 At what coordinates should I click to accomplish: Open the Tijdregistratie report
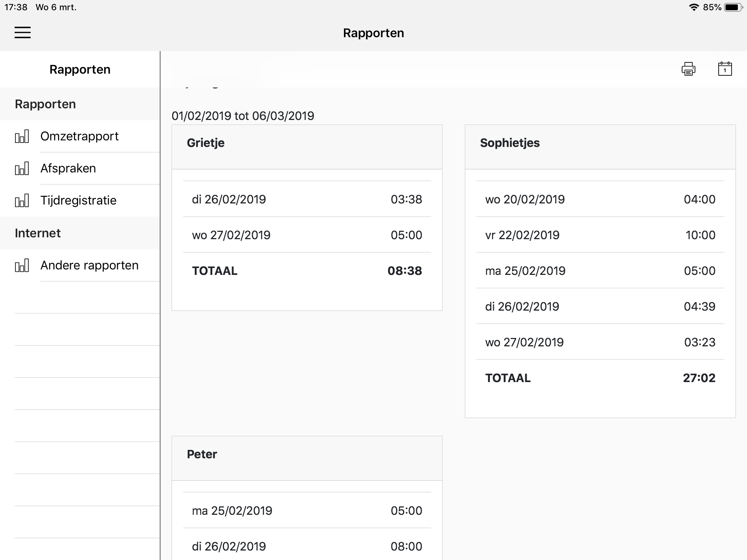(x=78, y=201)
